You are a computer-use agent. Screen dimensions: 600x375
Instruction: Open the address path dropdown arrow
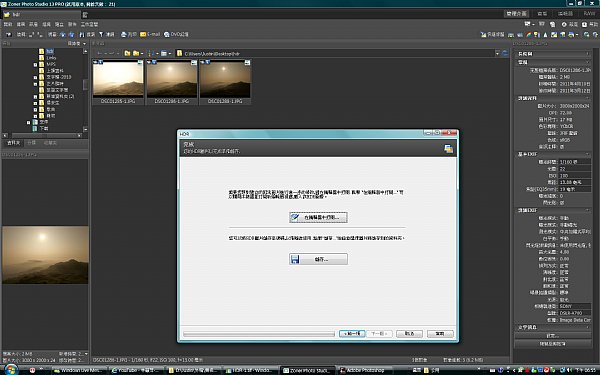coord(497,54)
